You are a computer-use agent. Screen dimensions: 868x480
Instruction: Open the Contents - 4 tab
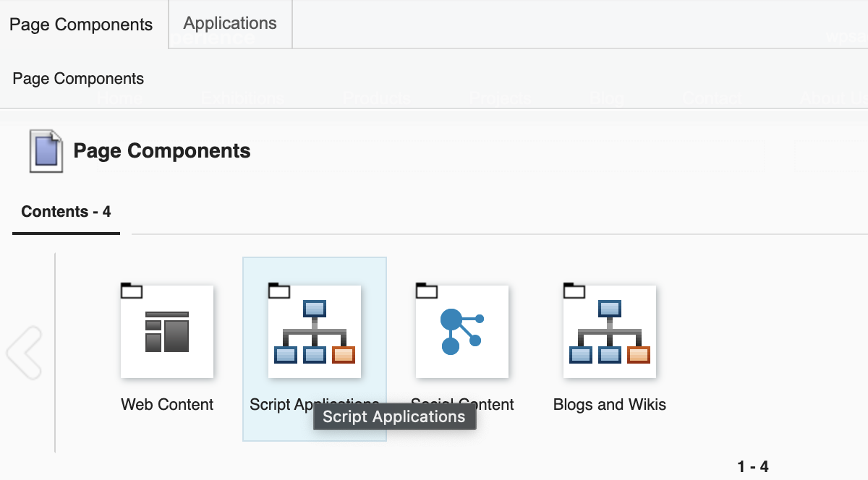pyautogui.click(x=65, y=211)
